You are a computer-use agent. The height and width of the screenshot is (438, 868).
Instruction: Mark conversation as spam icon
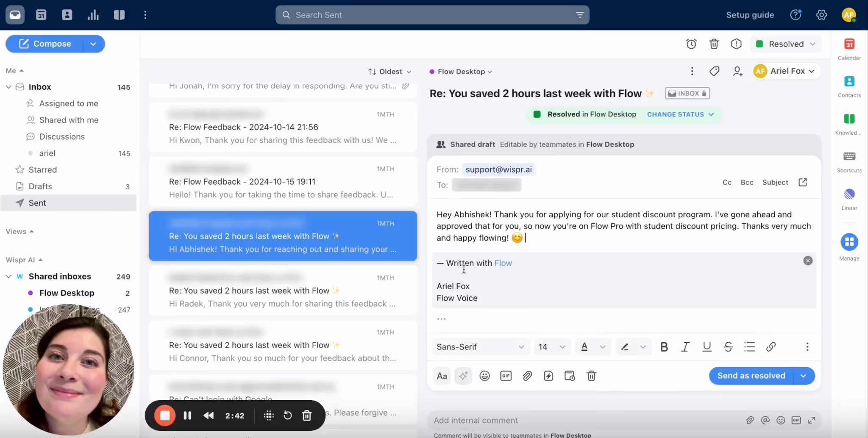736,44
